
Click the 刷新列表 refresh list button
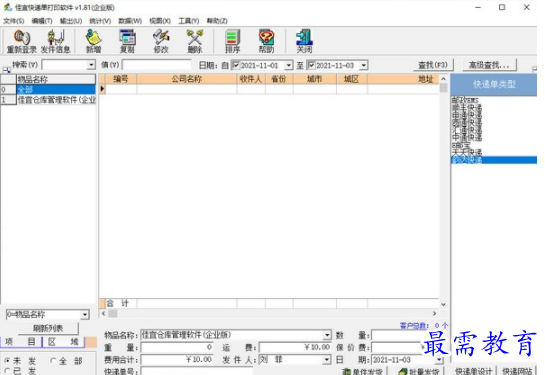[x=48, y=328]
